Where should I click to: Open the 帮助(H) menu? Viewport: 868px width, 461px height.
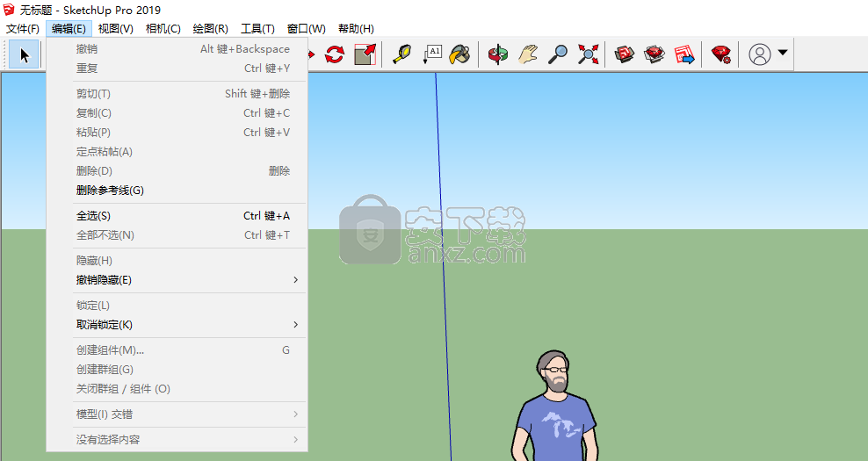tap(356, 29)
